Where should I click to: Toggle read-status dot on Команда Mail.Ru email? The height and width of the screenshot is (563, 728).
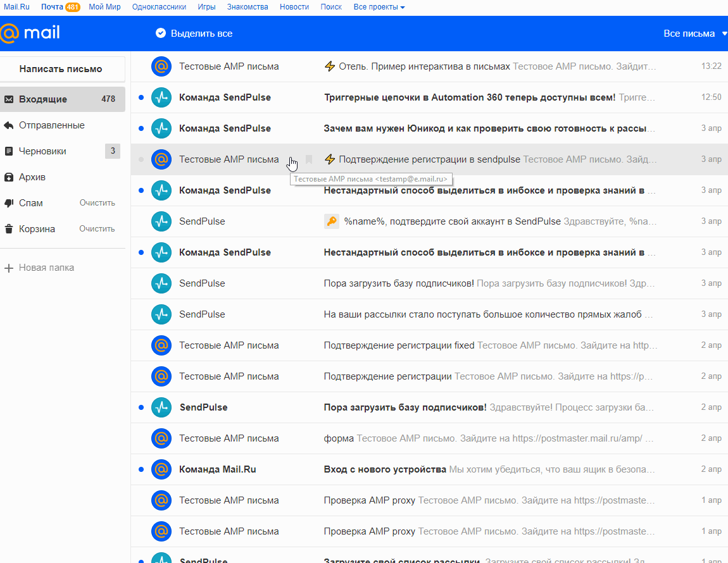[141, 469]
